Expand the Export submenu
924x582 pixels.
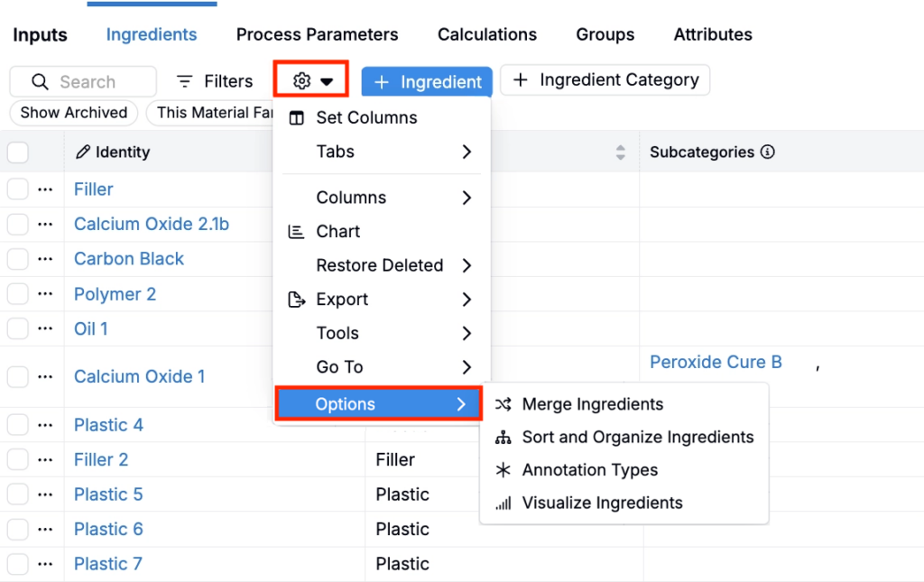point(382,300)
